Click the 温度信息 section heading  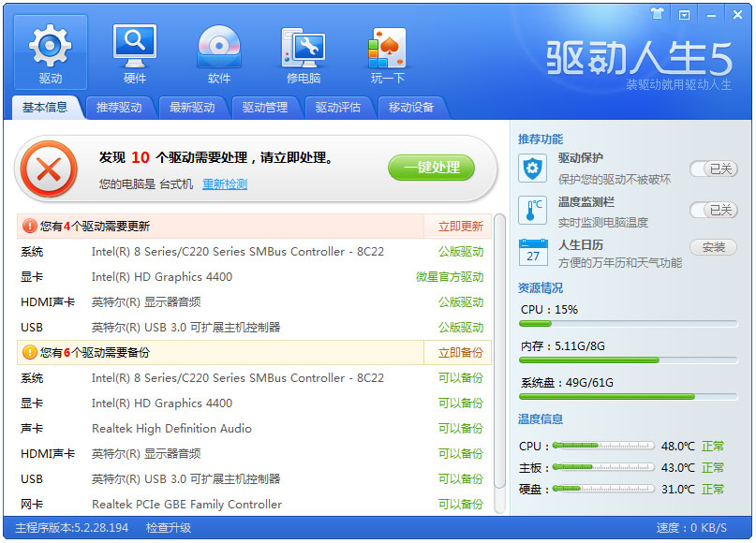coord(541,419)
